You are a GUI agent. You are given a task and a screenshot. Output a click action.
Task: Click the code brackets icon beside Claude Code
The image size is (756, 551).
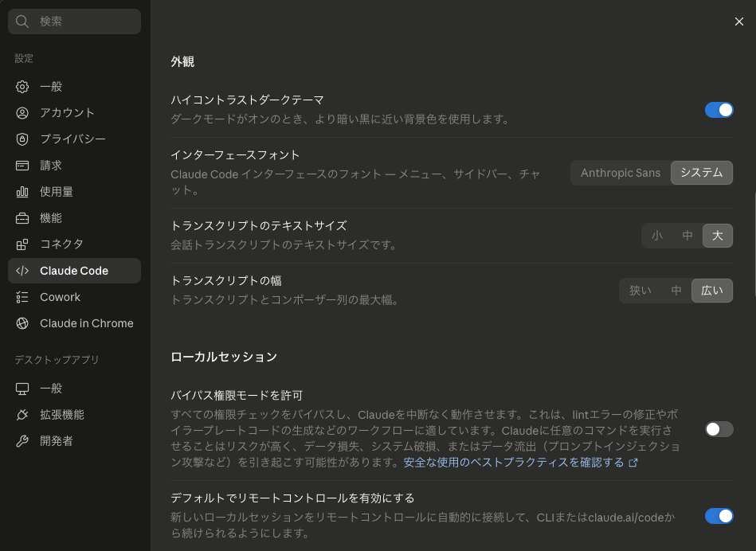point(22,271)
